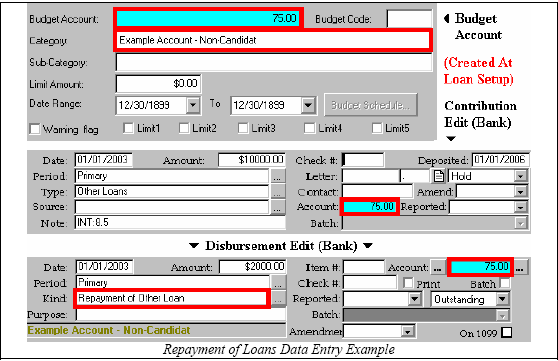This screenshot has width=558, height=361.
Task: Enable the Limit1 checkbox
Action: [128, 128]
